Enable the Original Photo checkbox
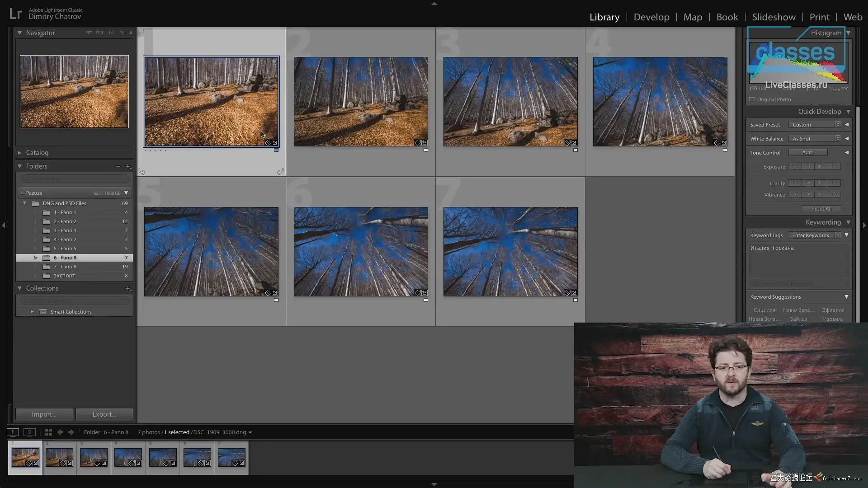The width and height of the screenshot is (868, 488). tap(752, 99)
